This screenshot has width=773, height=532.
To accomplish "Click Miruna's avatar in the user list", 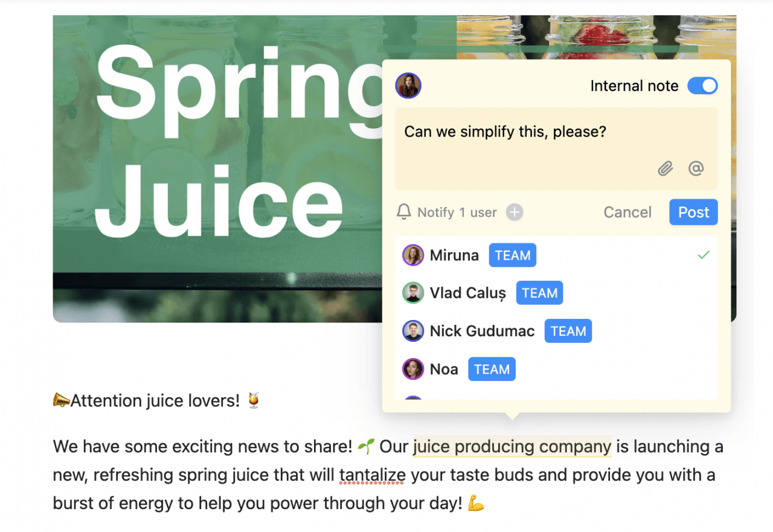I will tap(413, 255).
